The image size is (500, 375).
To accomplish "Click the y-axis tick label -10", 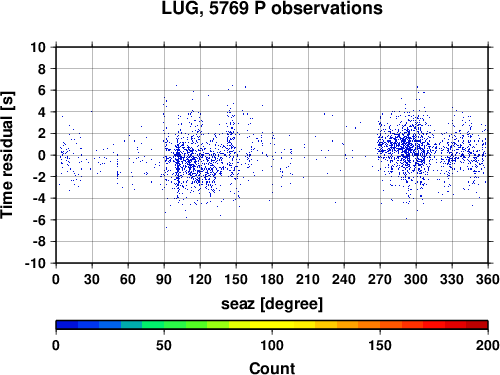I will tap(35, 263).
